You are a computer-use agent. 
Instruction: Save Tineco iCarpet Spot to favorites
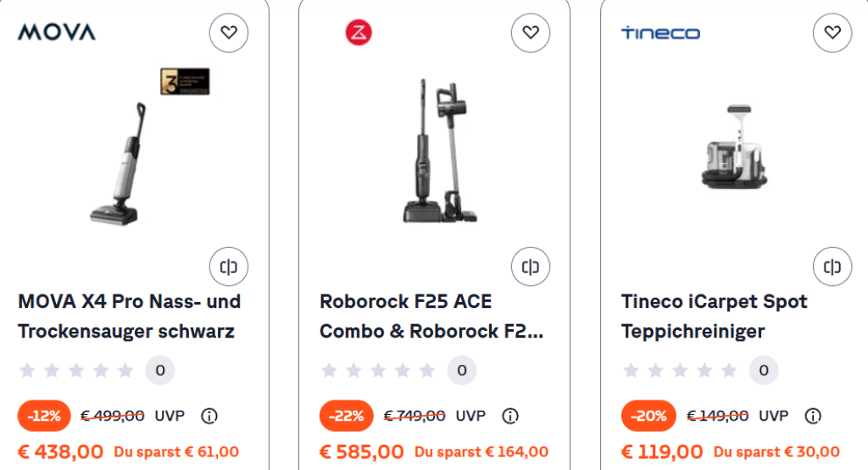point(832,33)
